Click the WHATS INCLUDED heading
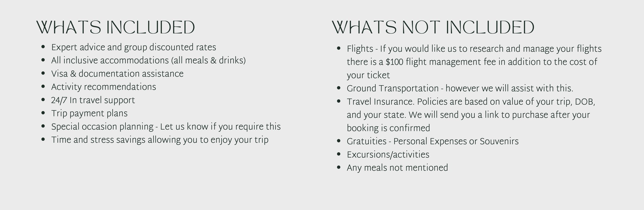Viewport: 644px width, 210px height. [116, 28]
